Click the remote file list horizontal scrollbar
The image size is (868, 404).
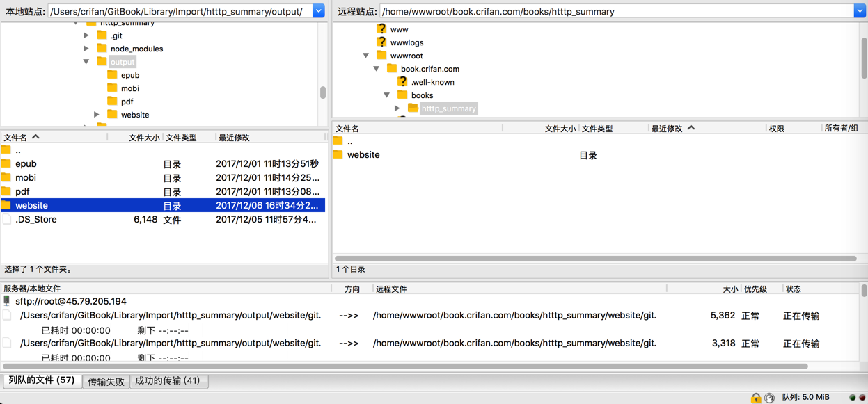[596, 258]
